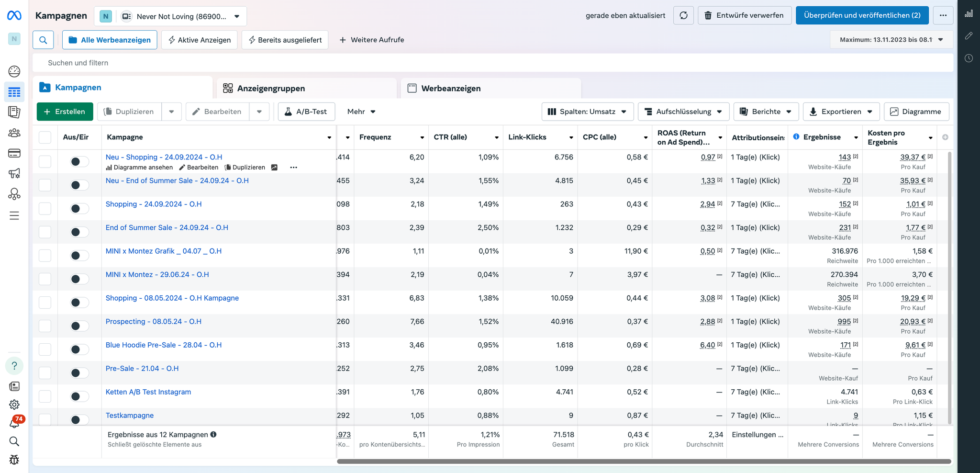Switch to the Werbeanzeigen tab
The image size is (980, 473).
(450, 89)
